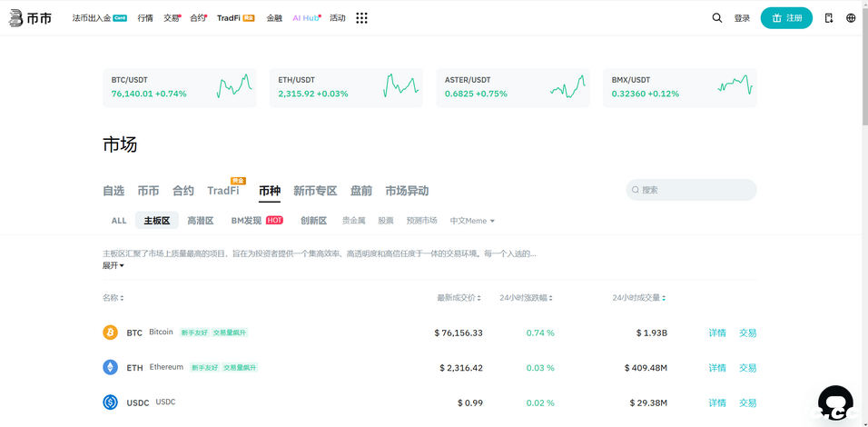868x427 pixels.
Task: Open AI Hub in top navigation
Action: (306, 18)
